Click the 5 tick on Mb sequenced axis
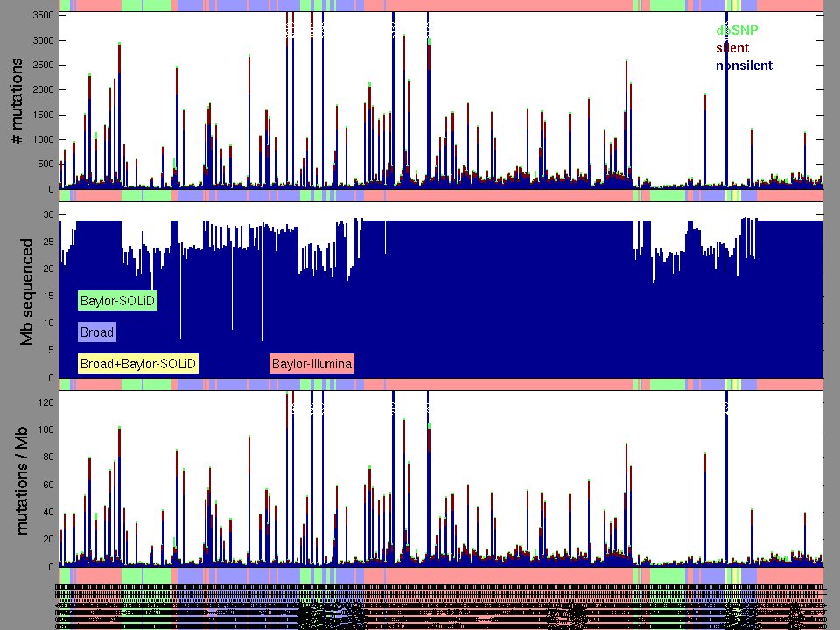840x630 pixels. (51, 351)
